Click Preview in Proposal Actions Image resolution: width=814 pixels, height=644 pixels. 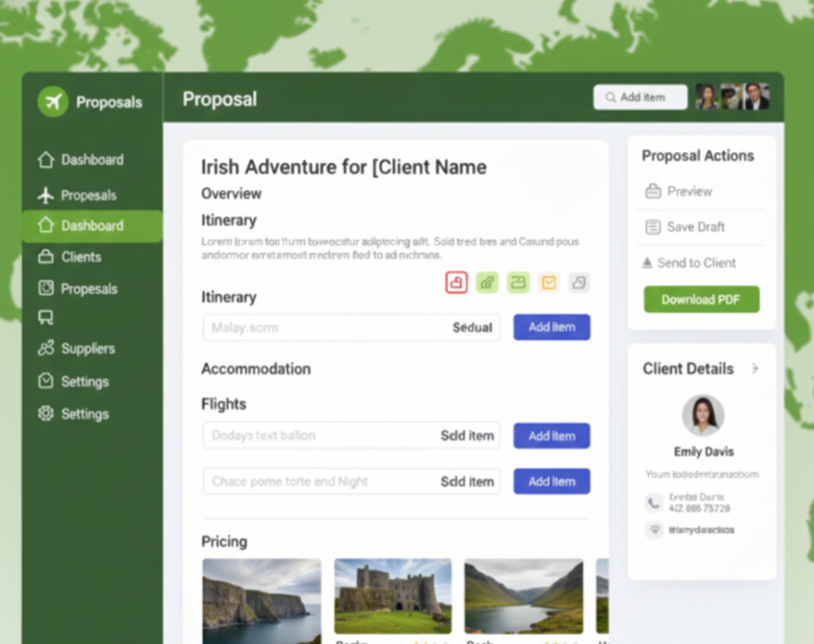click(x=688, y=191)
